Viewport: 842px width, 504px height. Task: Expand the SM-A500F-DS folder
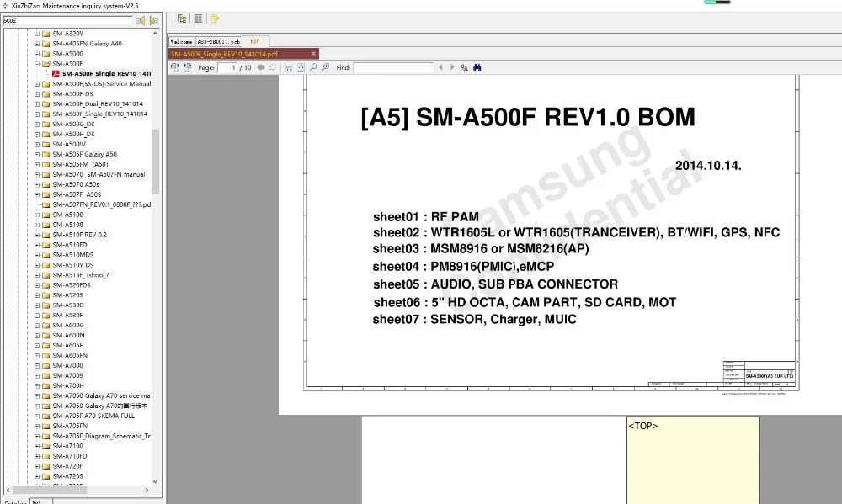[37, 94]
